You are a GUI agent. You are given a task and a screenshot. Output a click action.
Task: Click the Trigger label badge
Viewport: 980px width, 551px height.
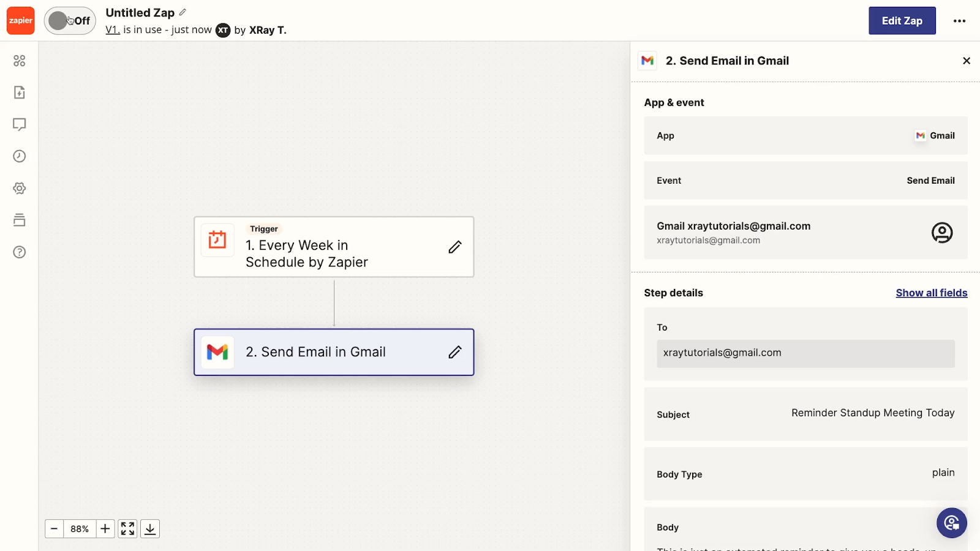pyautogui.click(x=264, y=229)
